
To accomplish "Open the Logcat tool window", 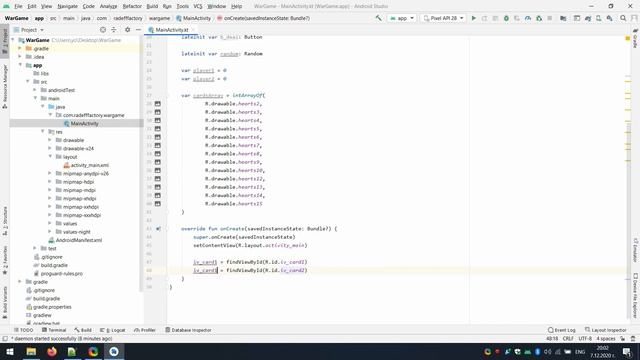I will pyautogui.click(x=113, y=330).
